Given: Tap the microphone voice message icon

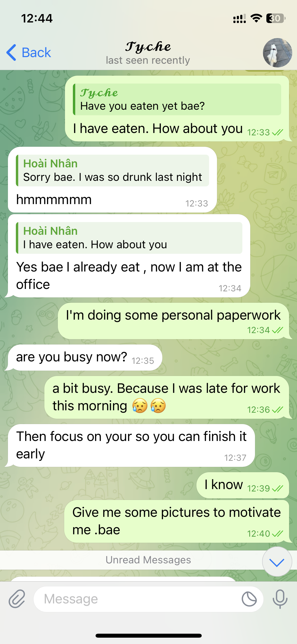Looking at the screenshot, I should click(x=280, y=599).
